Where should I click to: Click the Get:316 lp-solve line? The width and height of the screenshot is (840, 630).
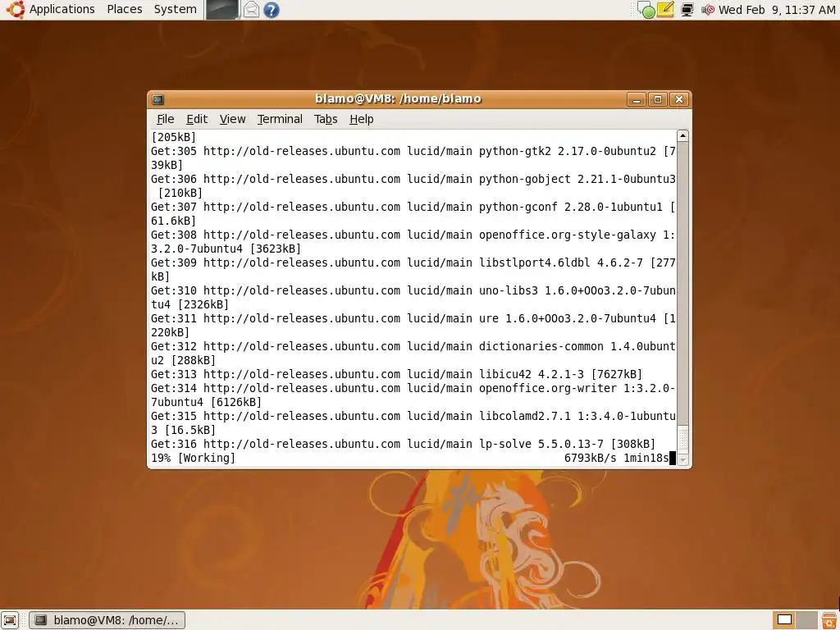[x=403, y=444]
